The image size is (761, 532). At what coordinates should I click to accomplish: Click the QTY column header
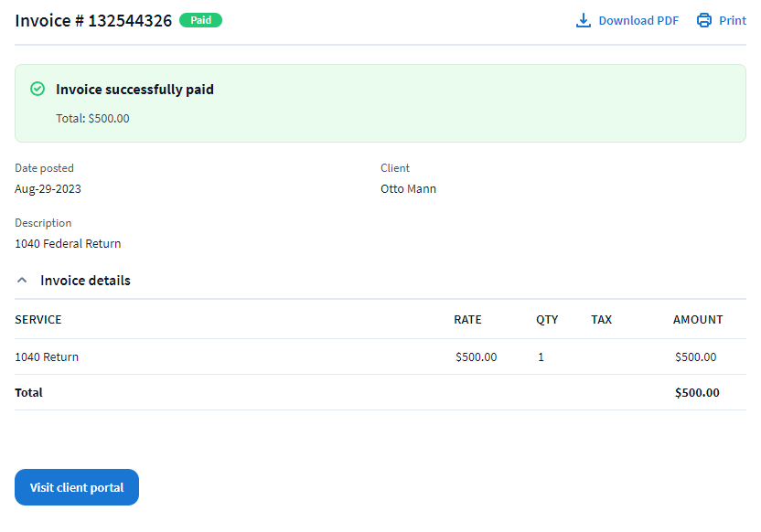pos(547,320)
